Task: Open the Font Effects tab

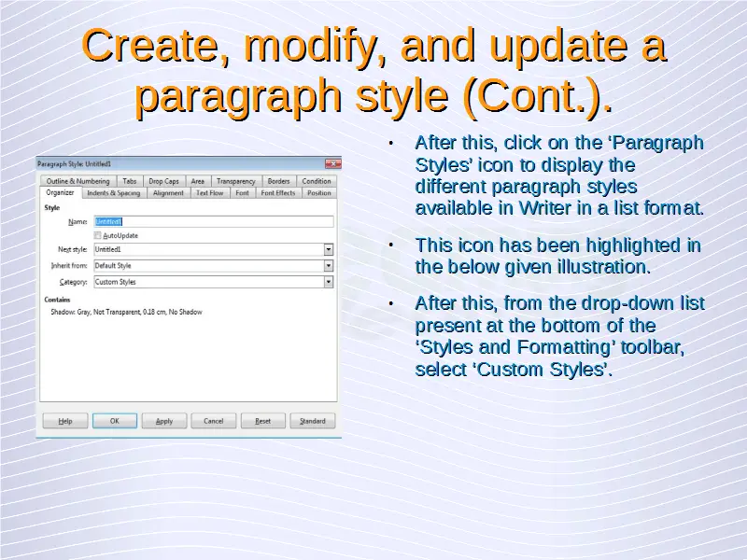Action: [278, 193]
